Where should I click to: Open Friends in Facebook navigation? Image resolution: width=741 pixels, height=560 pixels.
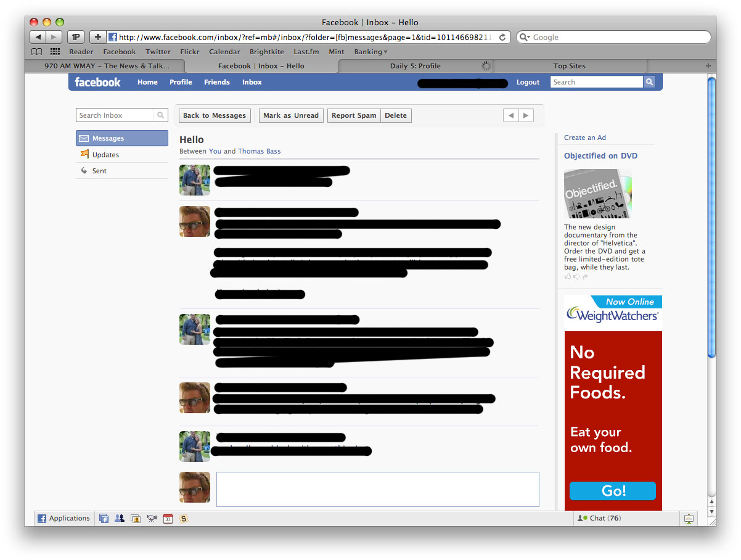pos(217,82)
